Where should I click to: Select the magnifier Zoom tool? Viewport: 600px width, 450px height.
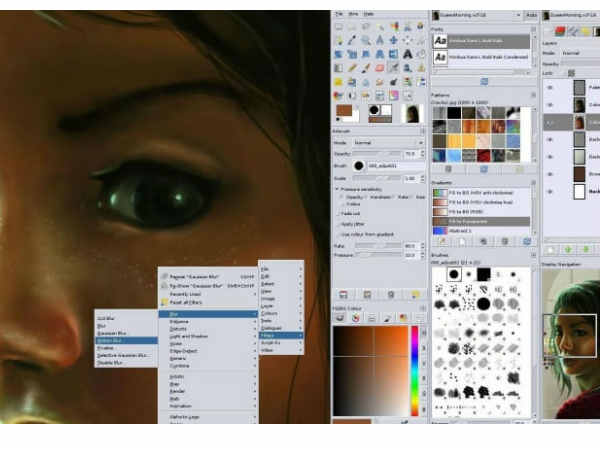tap(366, 40)
